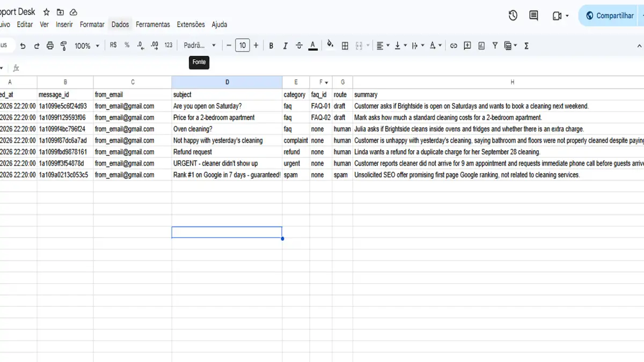Open fill color picker
Viewport: 644px width, 362px height.
point(330,45)
